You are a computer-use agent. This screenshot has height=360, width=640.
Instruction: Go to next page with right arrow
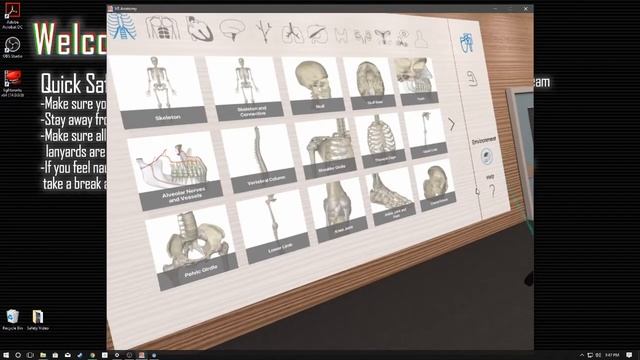[x=451, y=124]
